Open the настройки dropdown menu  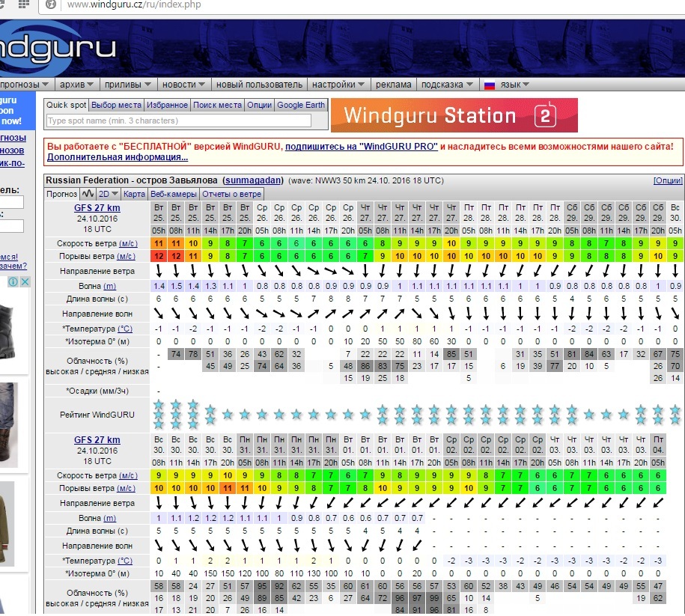(338, 85)
